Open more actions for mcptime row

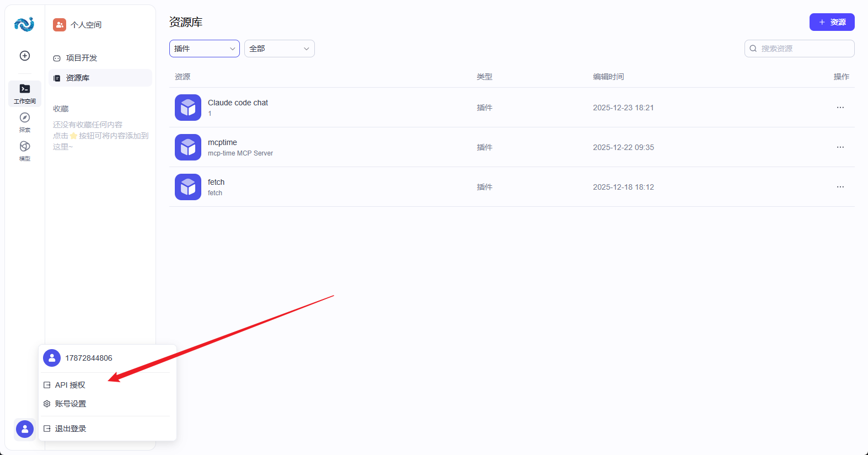pyautogui.click(x=840, y=147)
